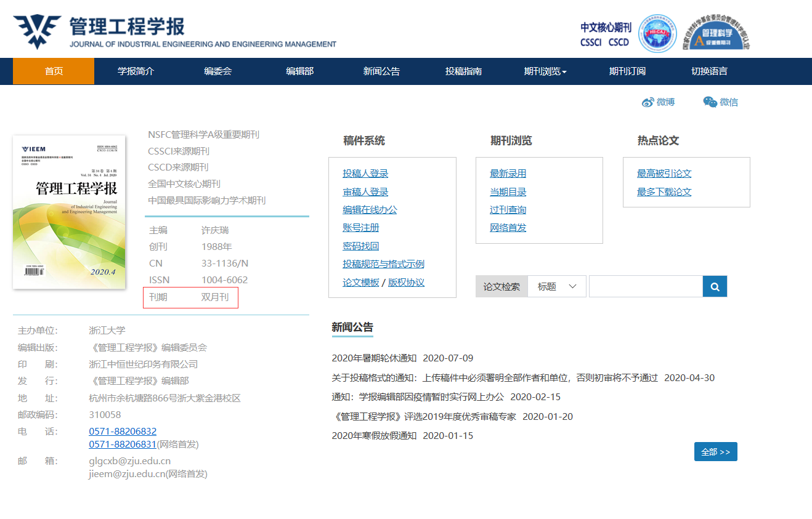Expand the 标题 search field dropdown
This screenshot has height=519, width=812.
pyautogui.click(x=557, y=286)
